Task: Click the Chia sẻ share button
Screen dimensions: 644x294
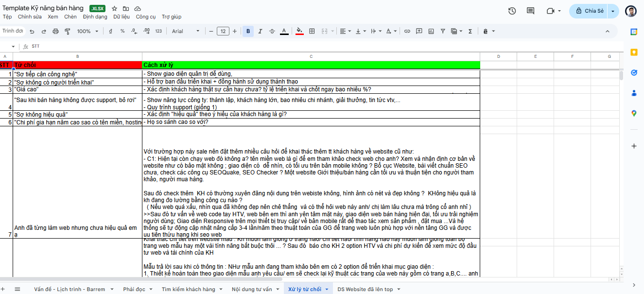Action: [589, 11]
